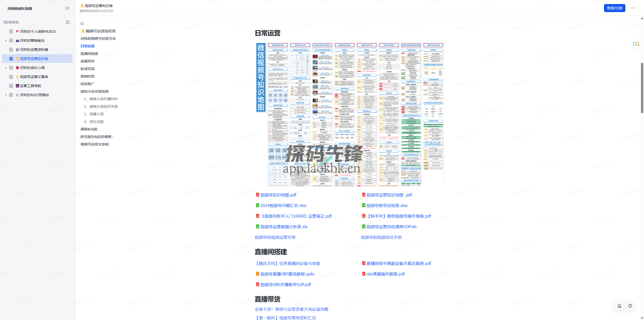
Task: Click the document icon beside 河林的成长心得
Action: [11, 68]
